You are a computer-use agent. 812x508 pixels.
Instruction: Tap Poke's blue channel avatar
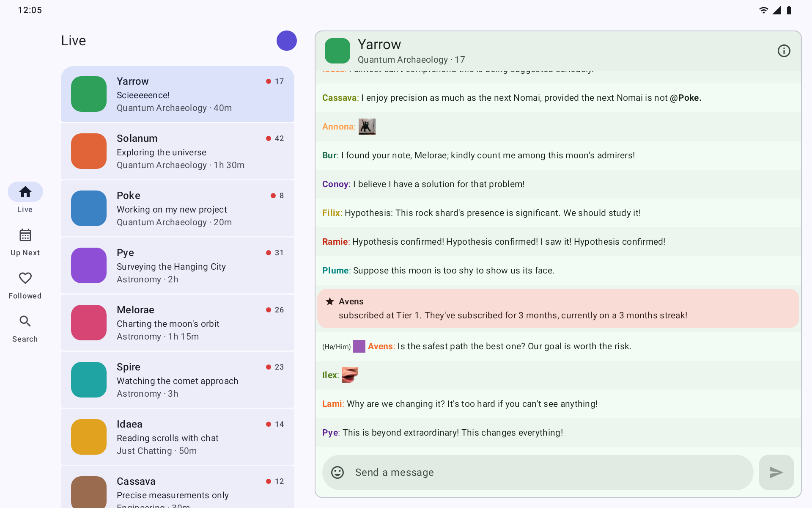(89, 208)
